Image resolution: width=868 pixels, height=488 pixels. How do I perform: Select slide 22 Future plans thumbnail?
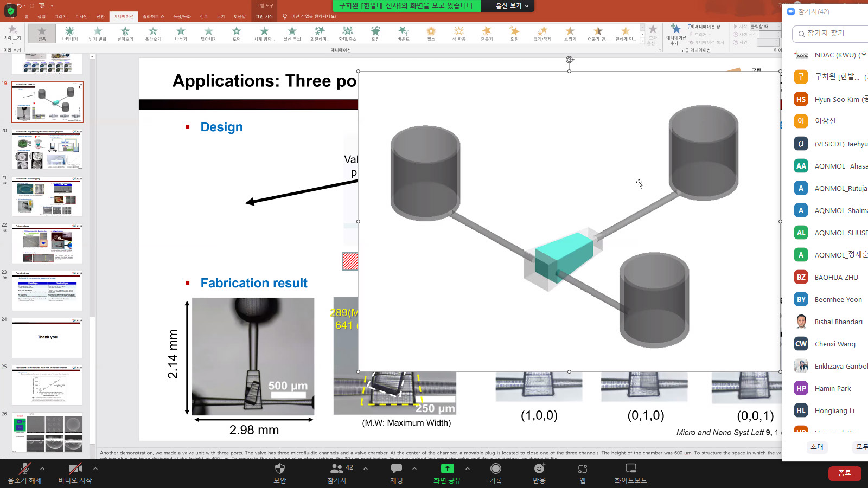tap(48, 244)
